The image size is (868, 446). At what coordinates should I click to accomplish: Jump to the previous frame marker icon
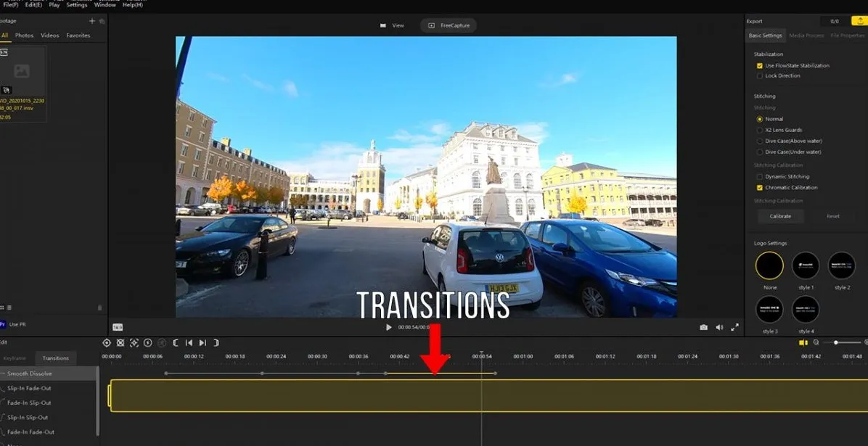click(x=189, y=343)
